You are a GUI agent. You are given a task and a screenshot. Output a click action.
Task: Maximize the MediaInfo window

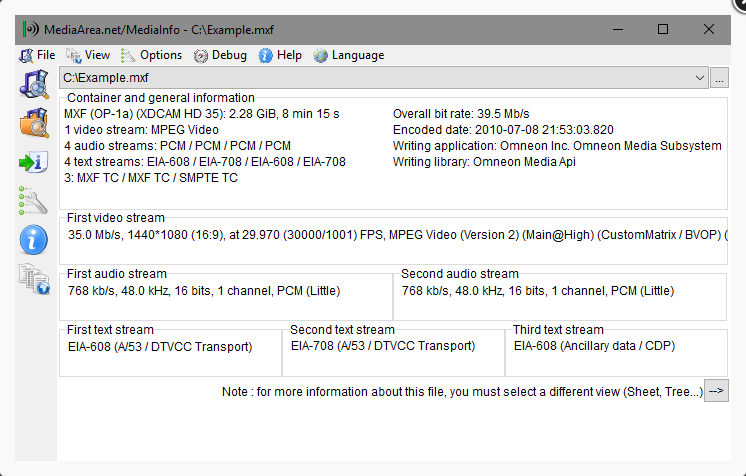pyautogui.click(x=663, y=30)
